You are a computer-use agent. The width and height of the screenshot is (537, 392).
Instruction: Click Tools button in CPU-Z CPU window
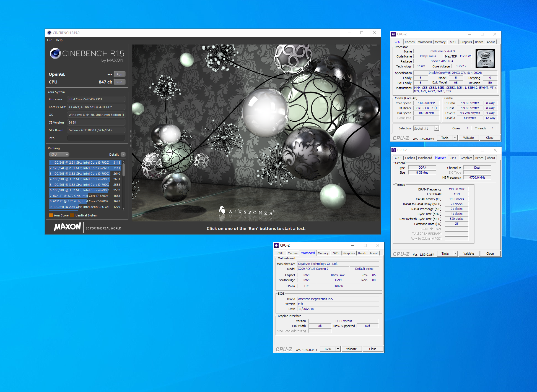click(x=445, y=138)
